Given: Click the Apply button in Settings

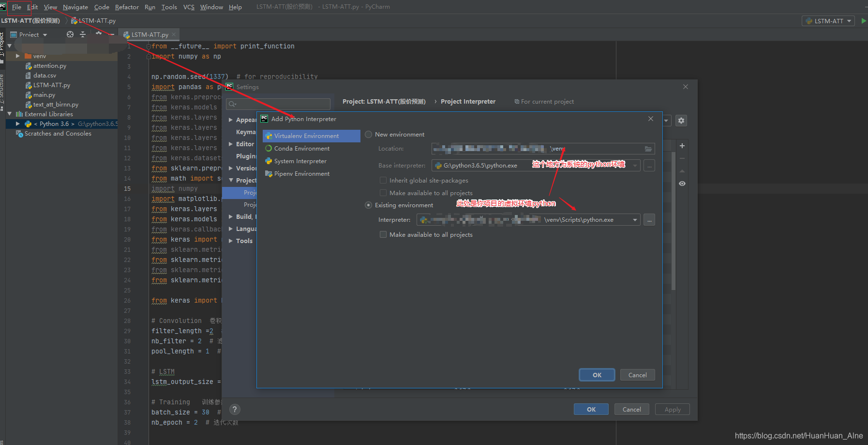Looking at the screenshot, I should [x=673, y=410].
